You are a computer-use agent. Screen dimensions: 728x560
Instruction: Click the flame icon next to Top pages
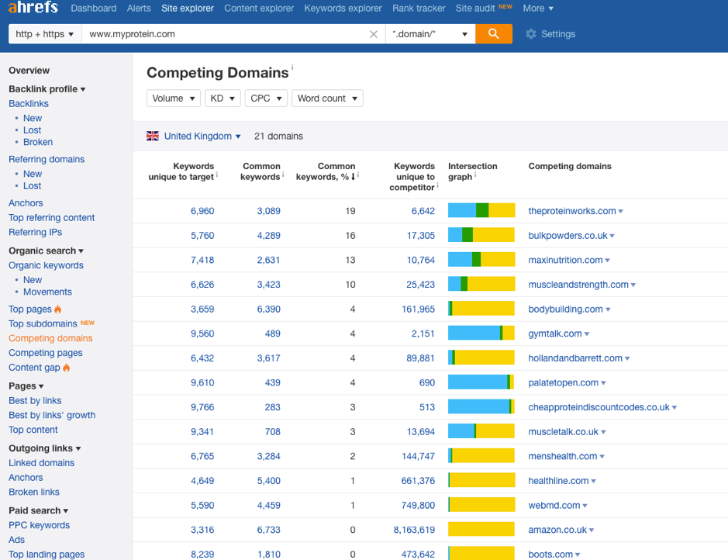[x=57, y=309]
